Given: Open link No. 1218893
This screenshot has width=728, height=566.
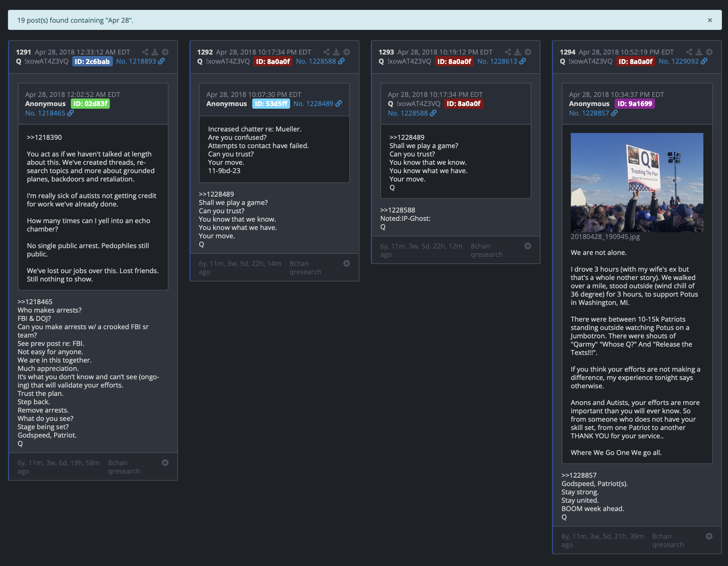Looking at the screenshot, I should point(140,61).
